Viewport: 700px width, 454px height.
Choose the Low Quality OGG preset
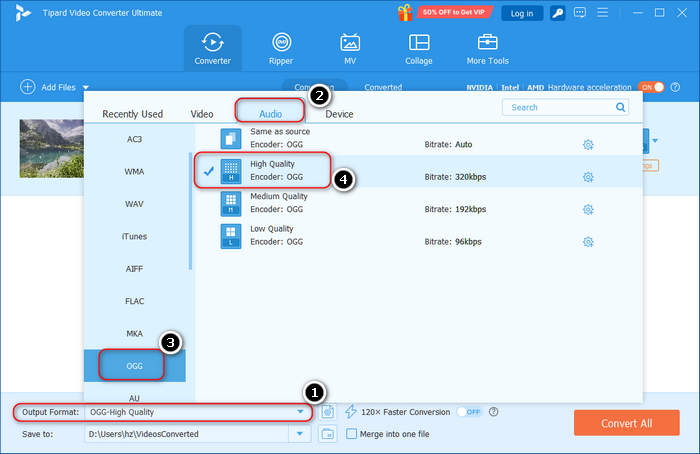(419, 236)
